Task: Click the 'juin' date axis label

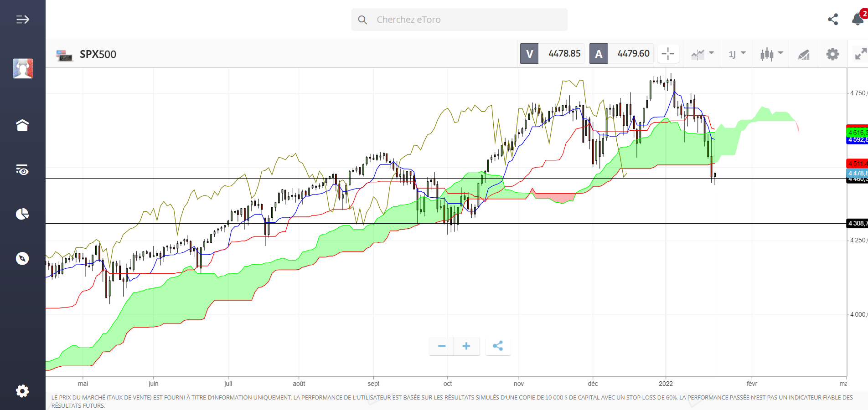Action: (x=154, y=384)
